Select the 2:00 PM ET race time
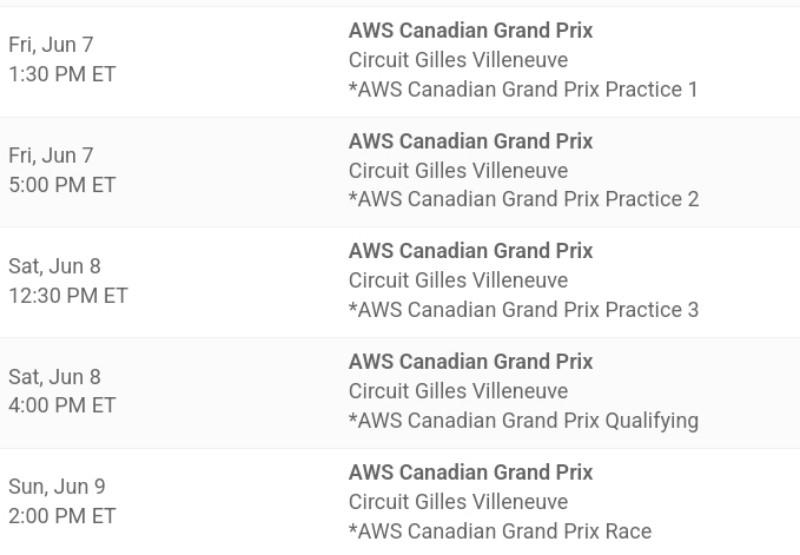The image size is (800, 555). point(62,516)
